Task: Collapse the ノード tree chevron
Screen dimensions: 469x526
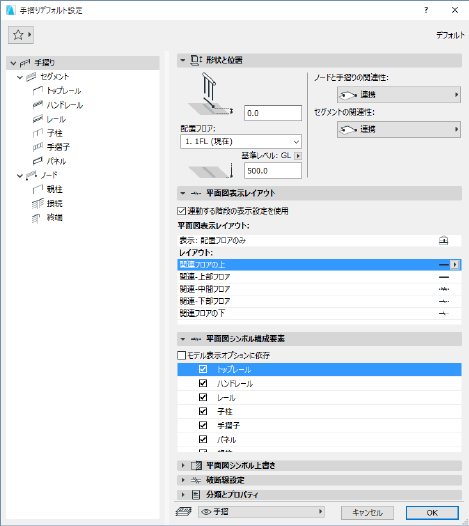Action: point(20,175)
